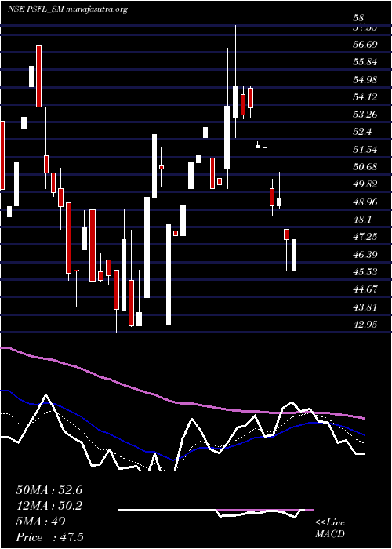Select the 56.69 price axis label
The width and height of the screenshot is (392, 549).
tap(365, 45)
